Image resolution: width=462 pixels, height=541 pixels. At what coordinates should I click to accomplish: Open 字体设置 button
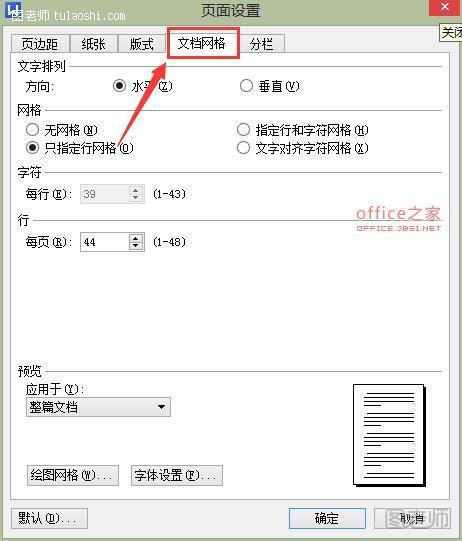pyautogui.click(x=177, y=475)
